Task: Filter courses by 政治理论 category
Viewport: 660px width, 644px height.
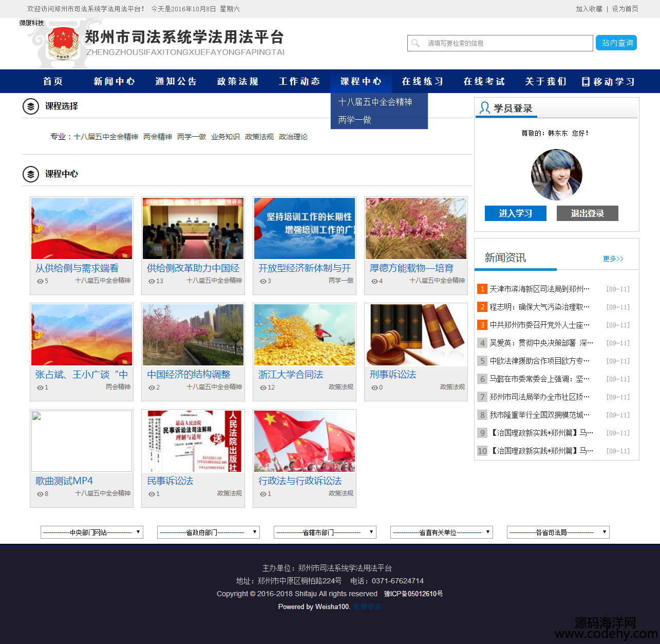Action: point(293,137)
